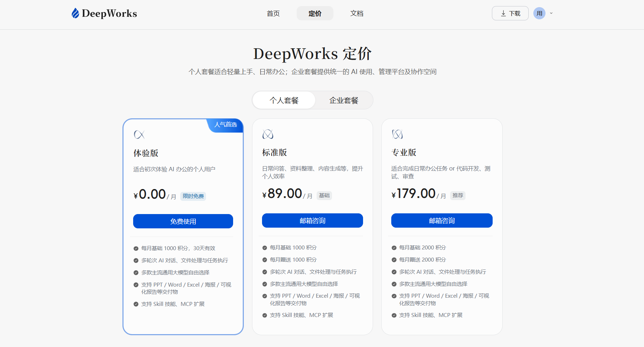Click the DeepWorks 定价 heading
Image resolution: width=644 pixels, height=347 pixels.
pyautogui.click(x=312, y=54)
